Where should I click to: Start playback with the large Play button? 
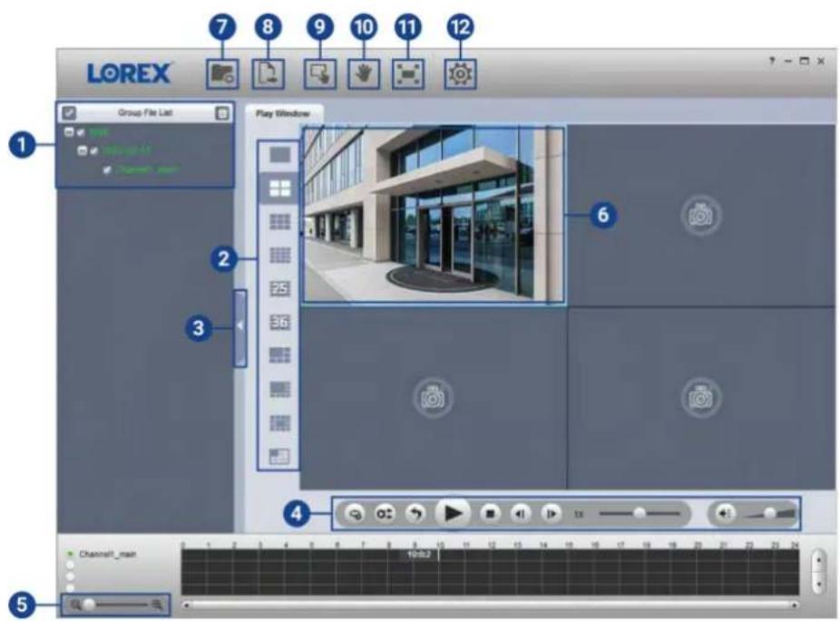pyautogui.click(x=453, y=513)
